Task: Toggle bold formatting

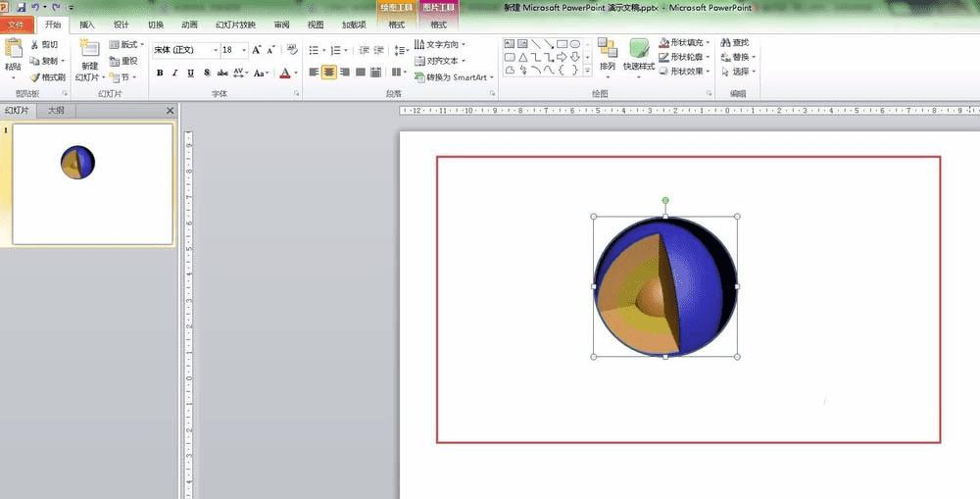Action: pyautogui.click(x=160, y=73)
